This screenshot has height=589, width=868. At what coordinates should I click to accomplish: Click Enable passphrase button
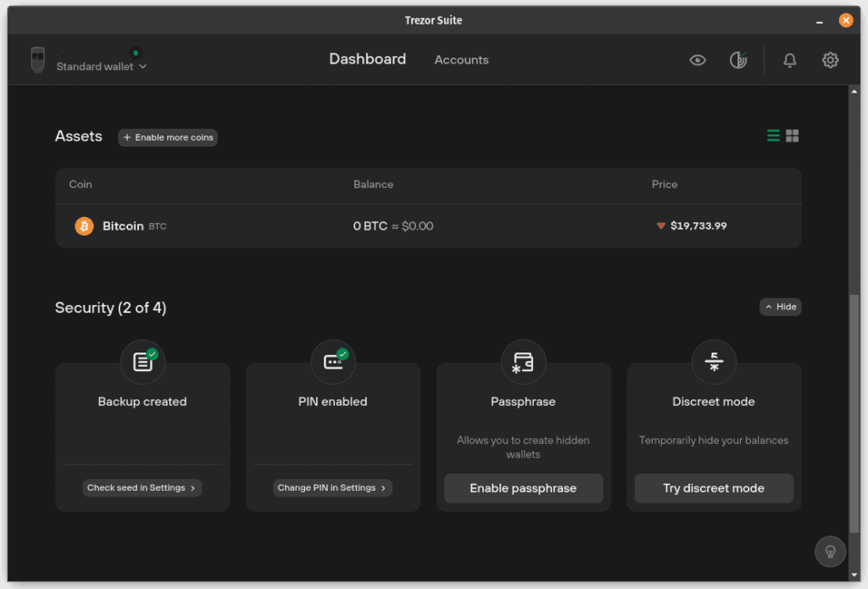[x=523, y=488]
